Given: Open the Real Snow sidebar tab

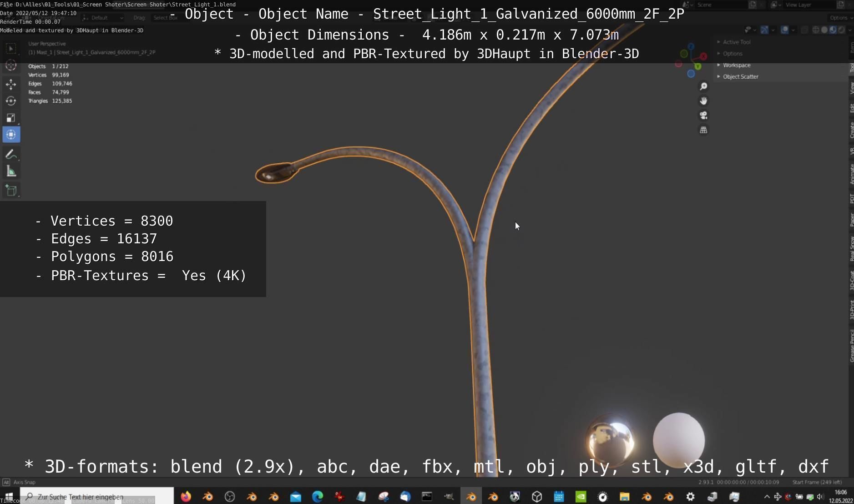Looking at the screenshot, I should pos(851,249).
